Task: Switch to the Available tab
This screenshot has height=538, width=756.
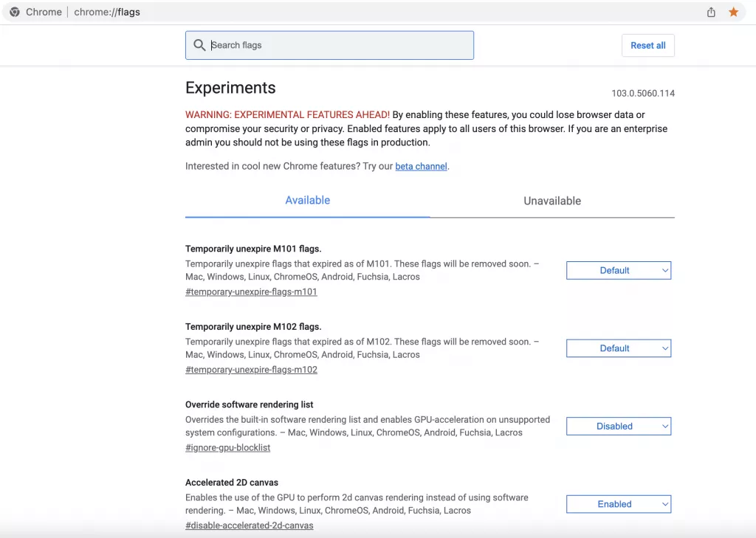Action: tap(307, 201)
